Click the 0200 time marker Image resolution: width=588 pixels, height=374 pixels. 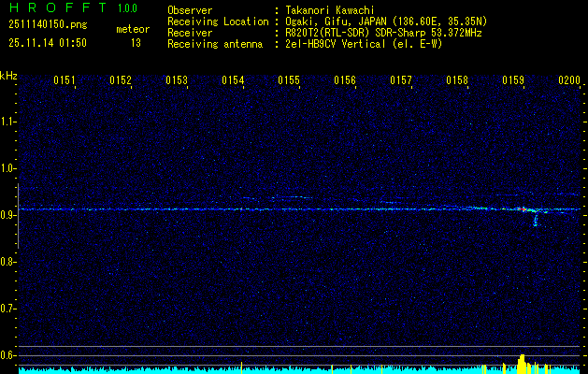click(569, 80)
